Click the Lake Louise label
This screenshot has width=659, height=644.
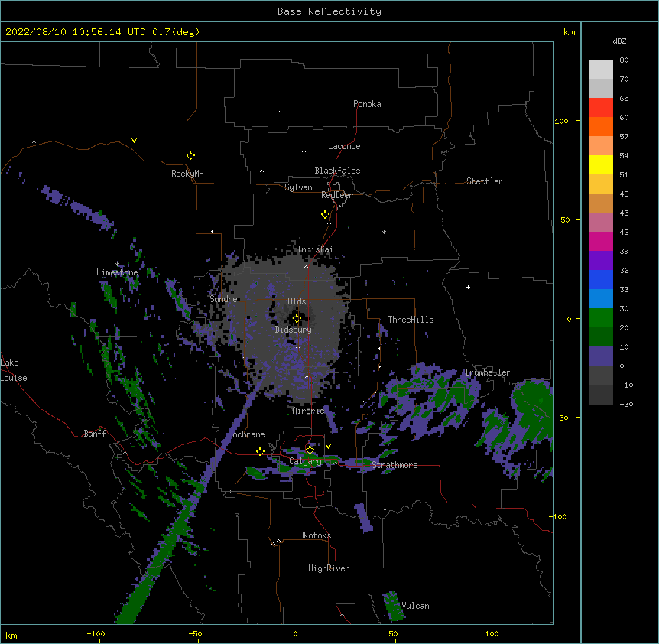14,370
